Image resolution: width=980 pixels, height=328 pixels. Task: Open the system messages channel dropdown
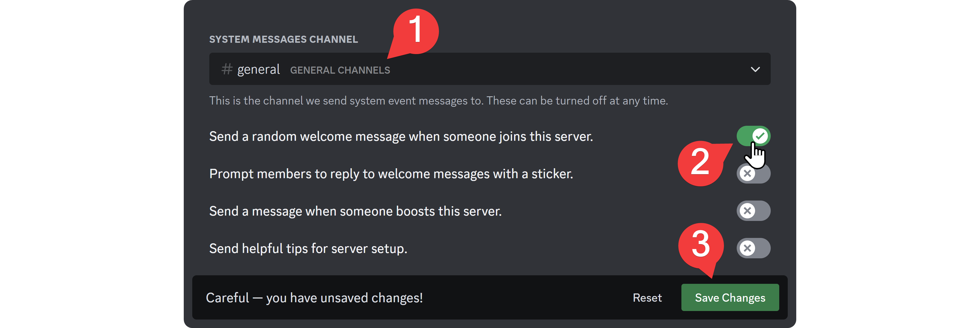(x=490, y=69)
